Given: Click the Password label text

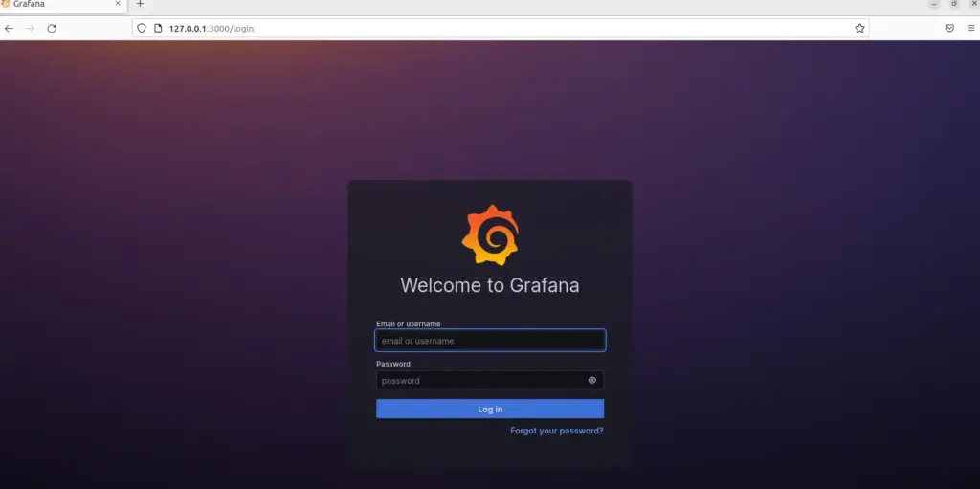Looking at the screenshot, I should pos(393,364).
